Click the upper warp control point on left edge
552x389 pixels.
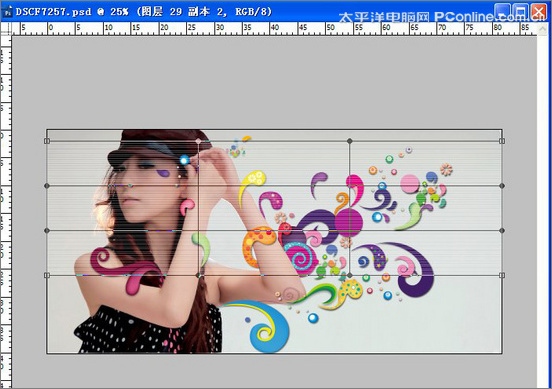point(47,186)
